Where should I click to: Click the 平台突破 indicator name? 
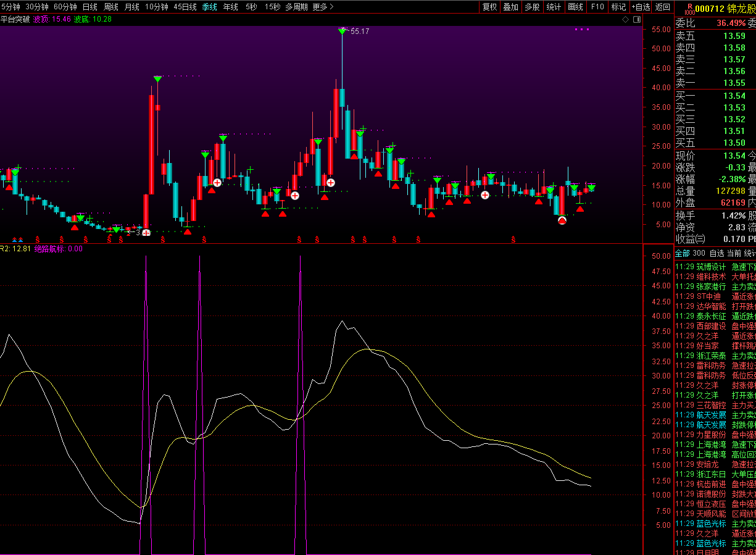point(15,19)
